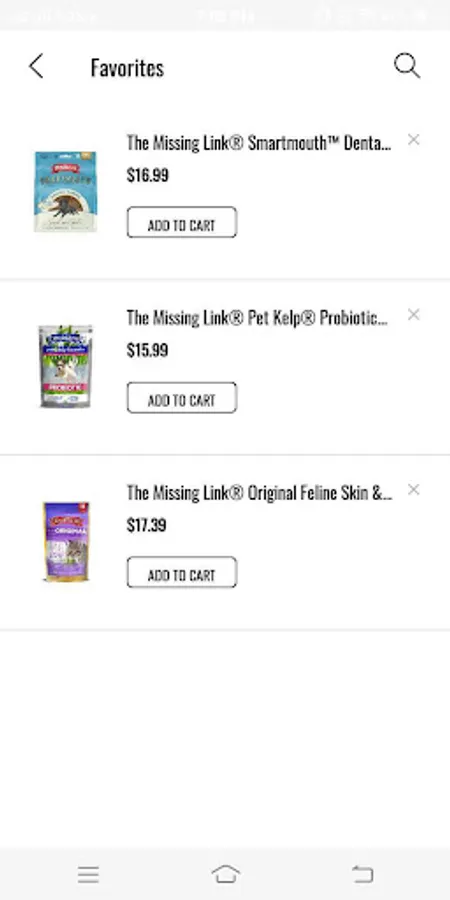Add Smartmouth Dental product to cart

181,222
